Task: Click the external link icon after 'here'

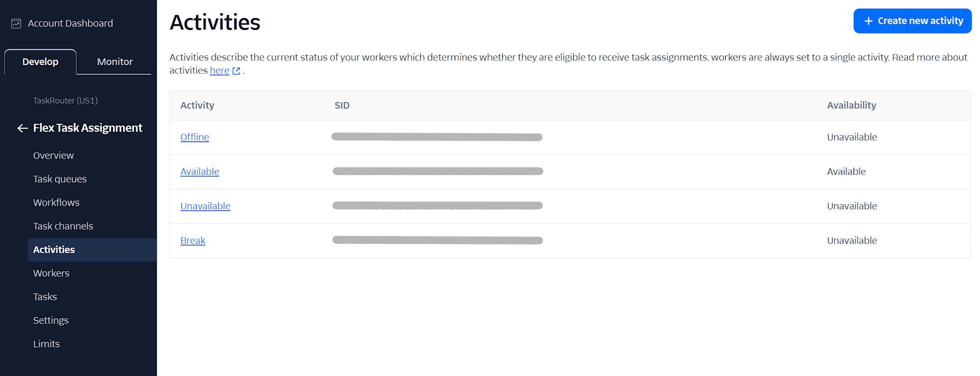Action: coord(236,71)
